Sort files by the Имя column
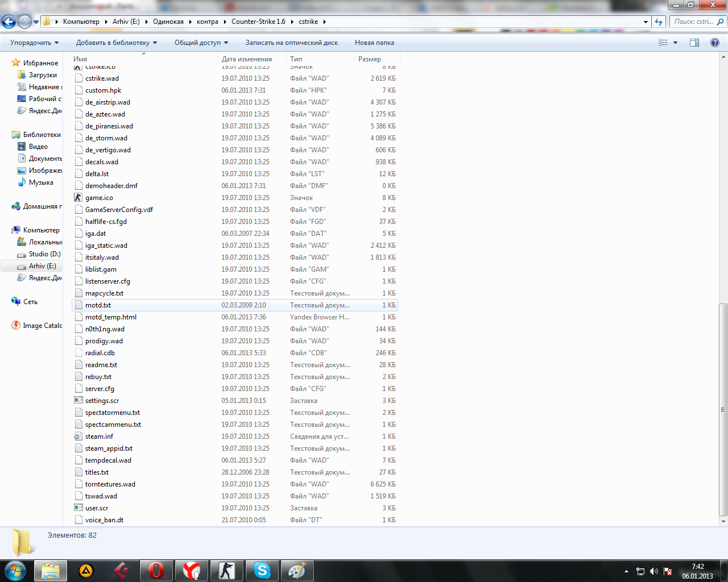Viewport: 728px width, 582px height. pos(144,59)
